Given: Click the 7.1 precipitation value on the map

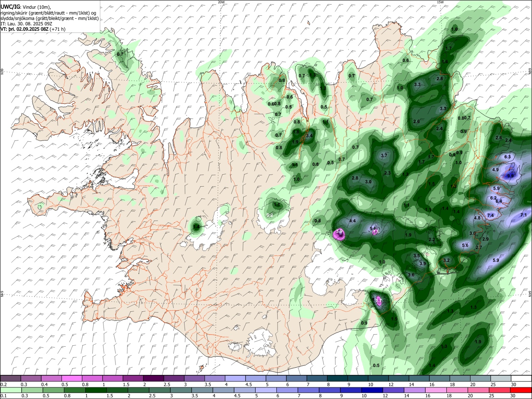Looking at the screenshot, I should (523, 215).
